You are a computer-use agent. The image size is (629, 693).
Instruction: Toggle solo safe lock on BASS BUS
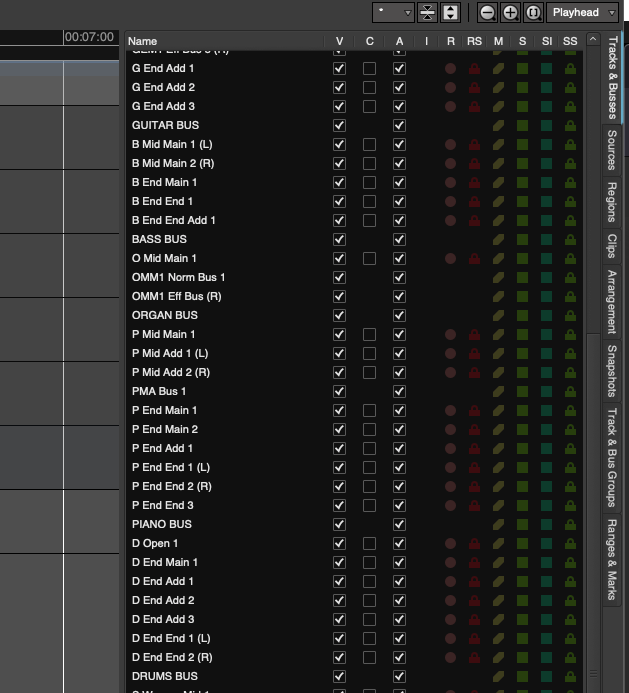click(x=570, y=239)
